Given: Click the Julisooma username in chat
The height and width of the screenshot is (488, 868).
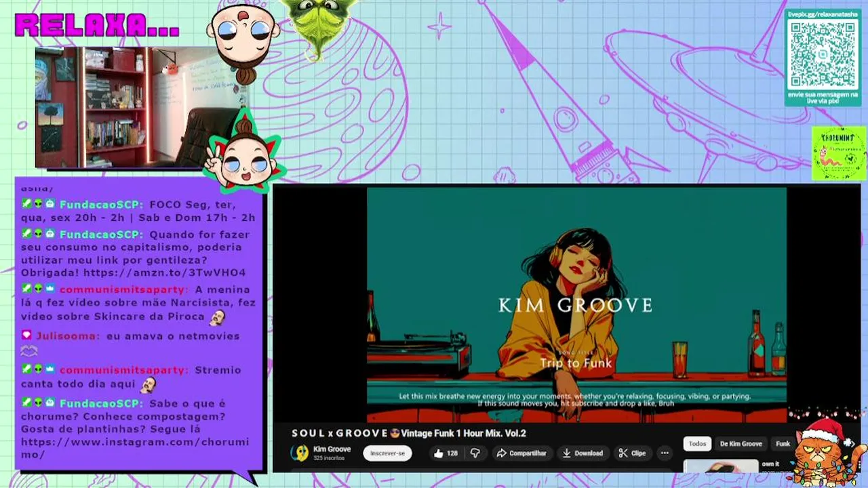Looking at the screenshot, I should coord(67,335).
